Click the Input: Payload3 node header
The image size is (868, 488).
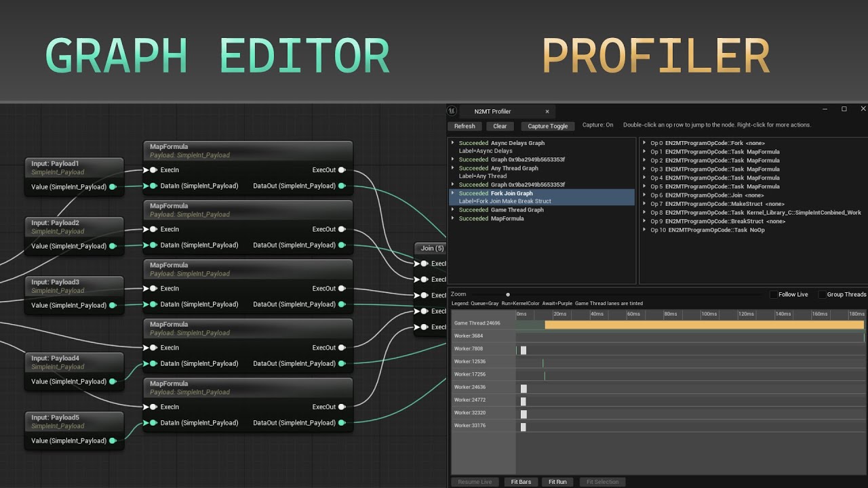[x=75, y=285]
